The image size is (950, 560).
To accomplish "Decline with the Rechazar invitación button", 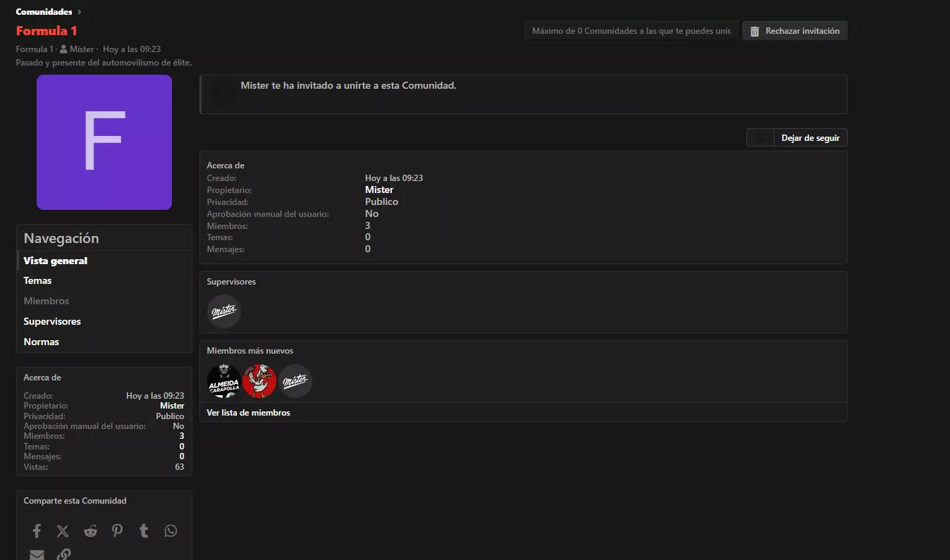I will click(795, 31).
